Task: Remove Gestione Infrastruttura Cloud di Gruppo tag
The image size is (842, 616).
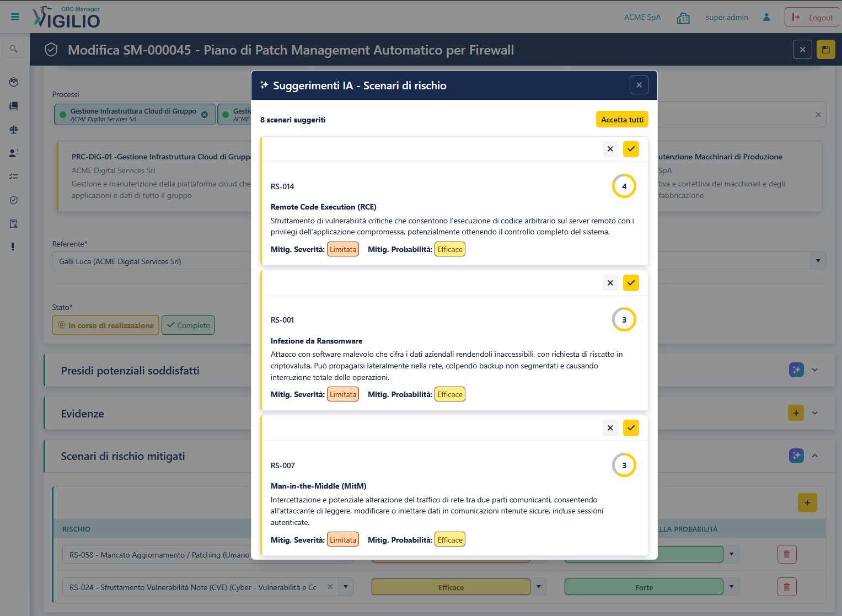Action: point(205,115)
